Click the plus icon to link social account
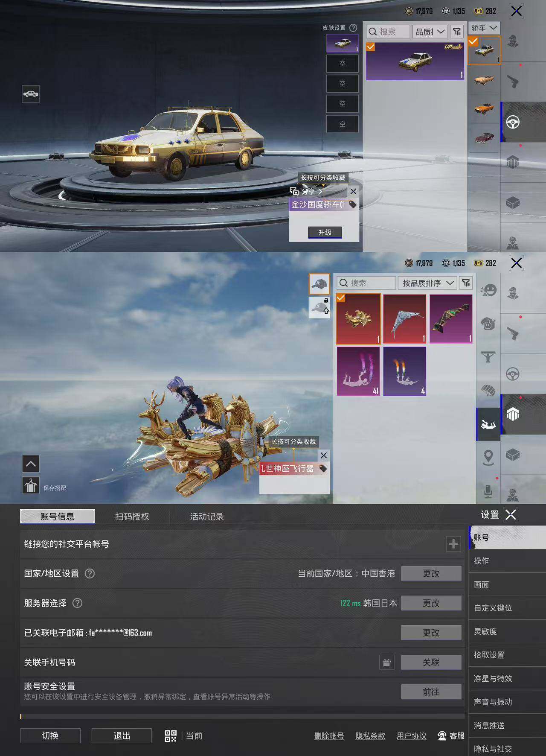 click(453, 544)
